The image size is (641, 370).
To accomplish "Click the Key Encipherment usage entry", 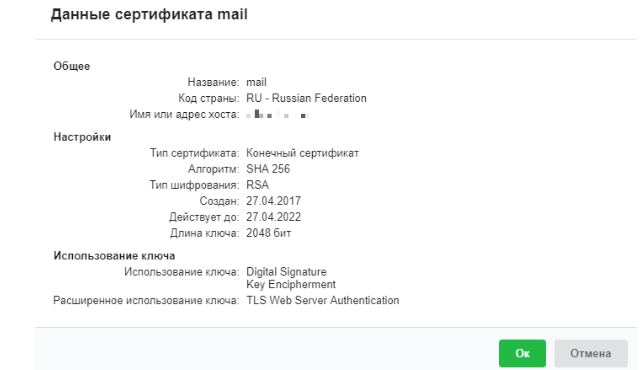I will [291, 284].
